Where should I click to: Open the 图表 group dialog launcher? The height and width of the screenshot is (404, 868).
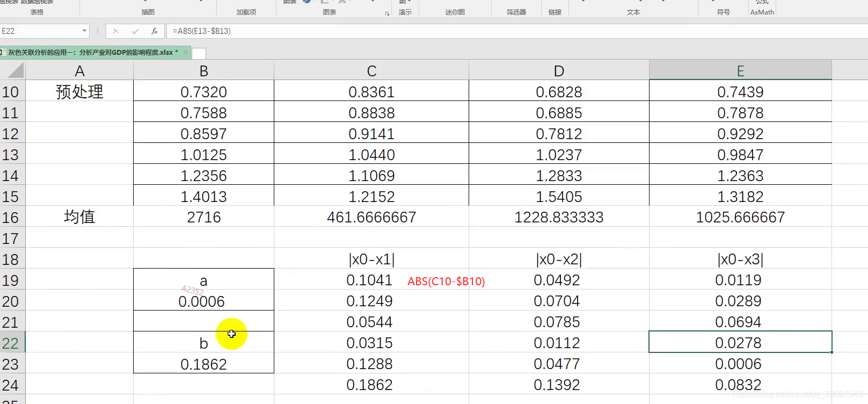tap(387, 14)
